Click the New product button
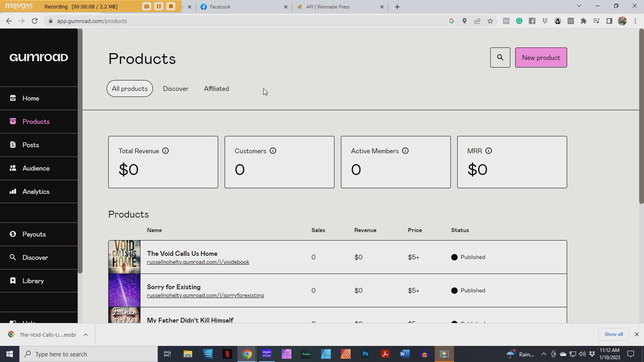The height and width of the screenshot is (362, 644). tap(541, 57)
